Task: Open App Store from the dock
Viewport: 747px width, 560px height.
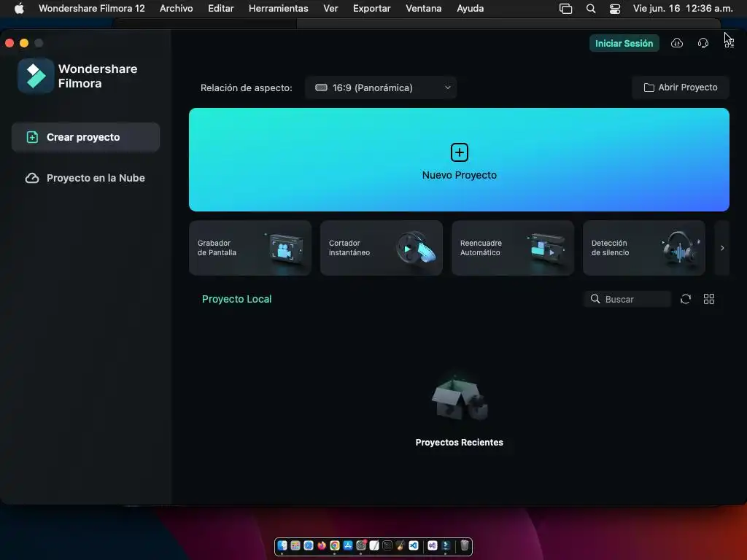Action: pyautogui.click(x=348, y=545)
